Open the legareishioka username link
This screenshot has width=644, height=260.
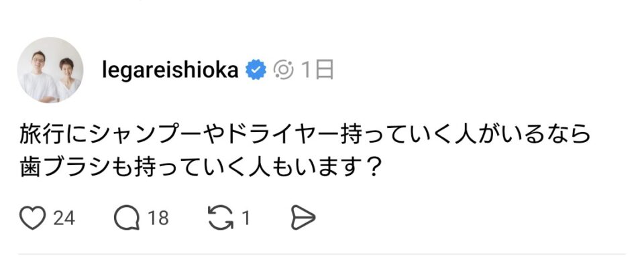[x=170, y=70]
